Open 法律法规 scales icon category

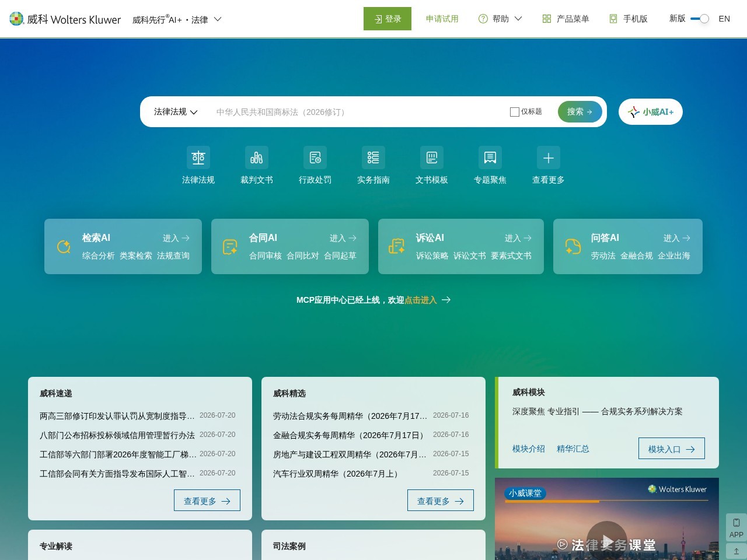tap(198, 157)
